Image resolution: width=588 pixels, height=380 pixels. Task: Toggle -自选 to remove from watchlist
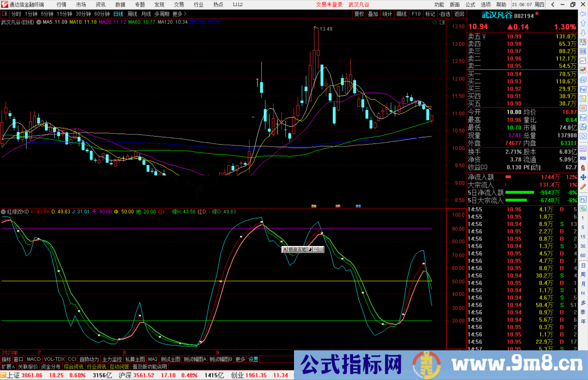point(445,14)
